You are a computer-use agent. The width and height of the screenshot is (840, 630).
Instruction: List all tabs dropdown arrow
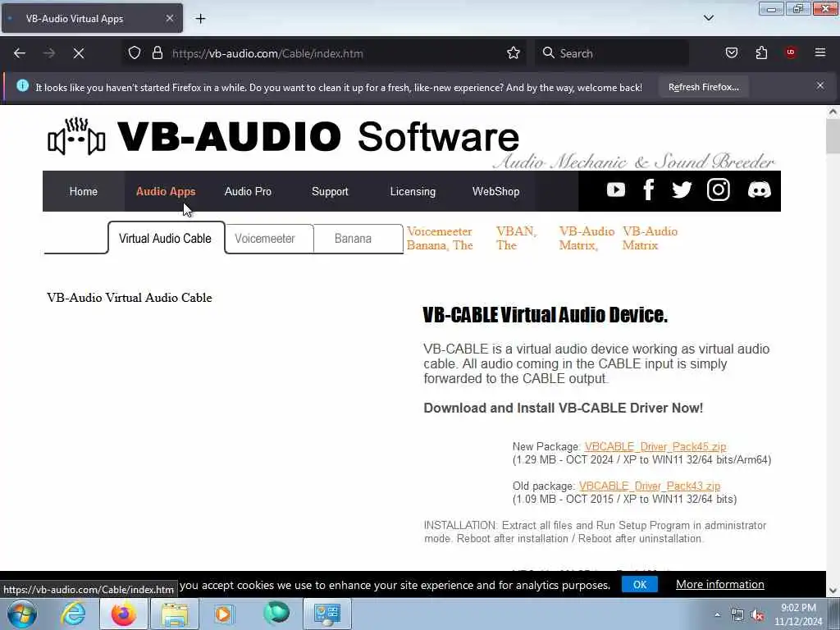click(708, 18)
